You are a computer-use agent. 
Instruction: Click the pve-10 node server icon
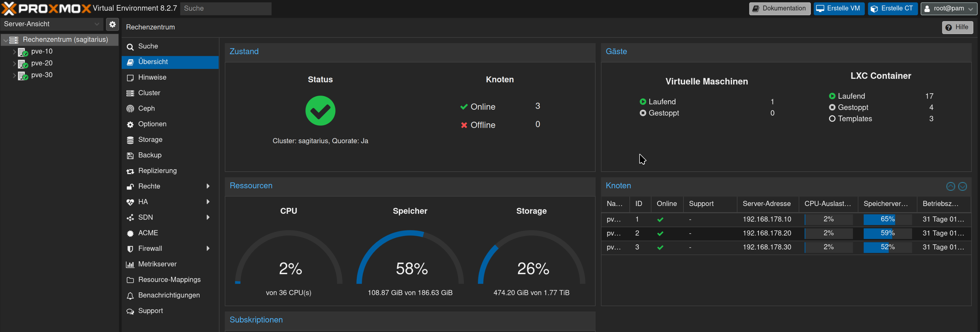click(x=23, y=52)
